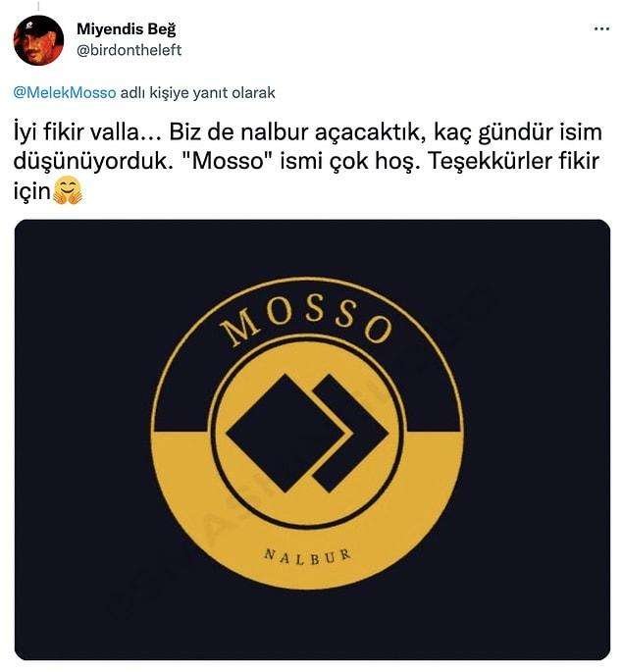Click the 'İyi fikir valla' opening phrase
Screen dimensions: 623x672
(76, 132)
